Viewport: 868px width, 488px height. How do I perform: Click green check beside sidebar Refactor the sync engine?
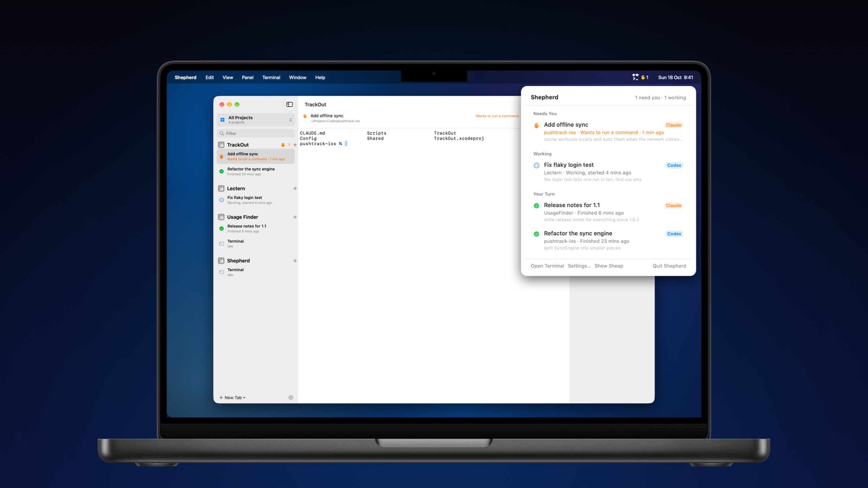pyautogui.click(x=221, y=171)
